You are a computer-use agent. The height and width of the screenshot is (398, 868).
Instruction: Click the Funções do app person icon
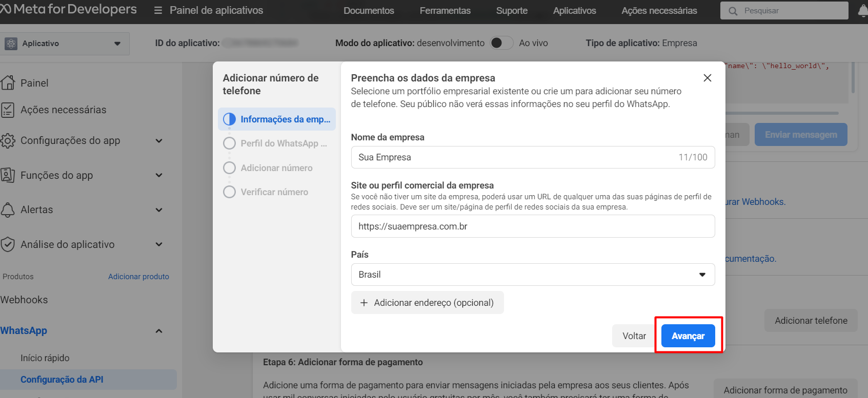(x=8, y=175)
